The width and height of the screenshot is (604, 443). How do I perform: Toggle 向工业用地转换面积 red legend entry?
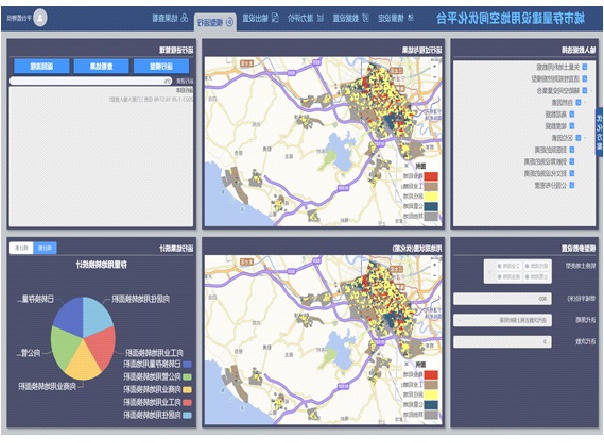[x=157, y=402]
